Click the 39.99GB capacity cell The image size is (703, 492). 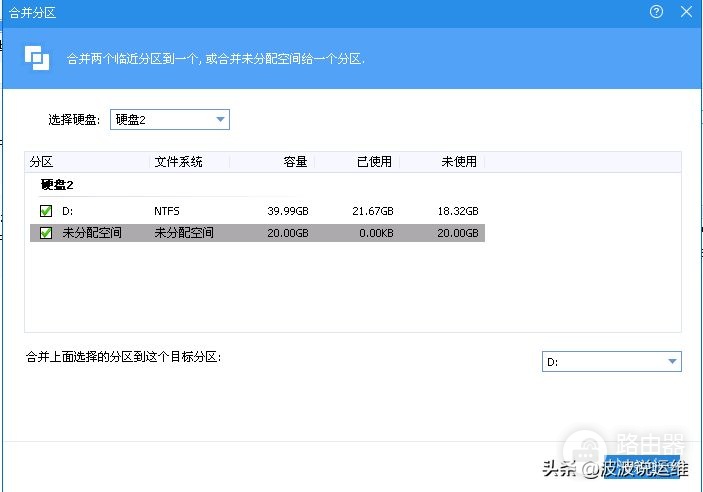pyautogui.click(x=288, y=211)
